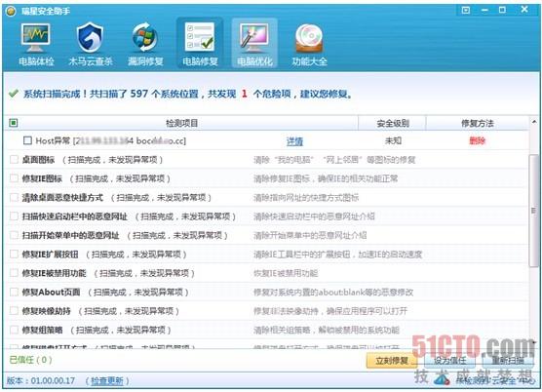The width and height of the screenshot is (542, 392).
Task: Click the 瑞星安全助手 logo icon in title bar
Action: (11, 11)
